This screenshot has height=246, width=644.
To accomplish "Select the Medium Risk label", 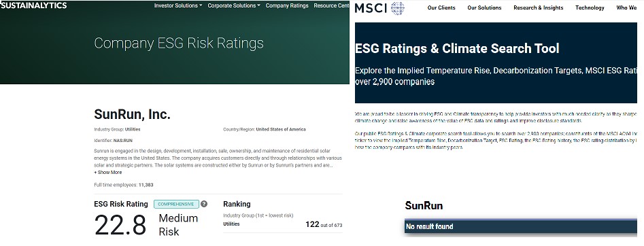I will point(178,225).
